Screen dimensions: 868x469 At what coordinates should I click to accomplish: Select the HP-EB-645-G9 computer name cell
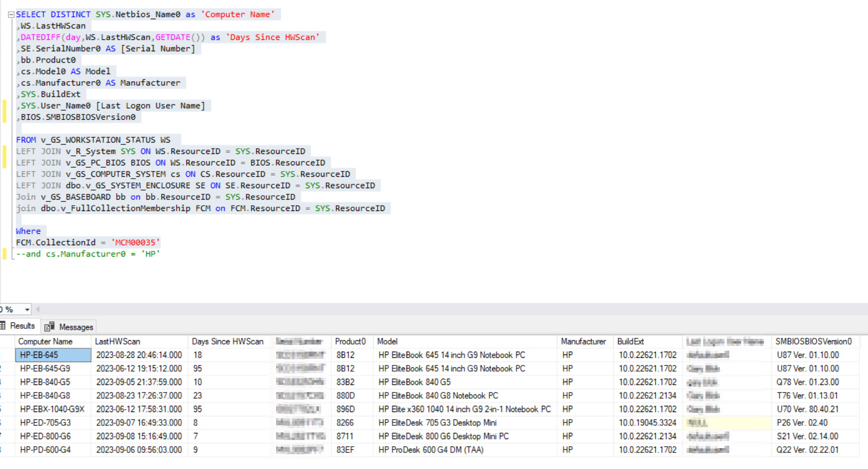click(x=53, y=369)
